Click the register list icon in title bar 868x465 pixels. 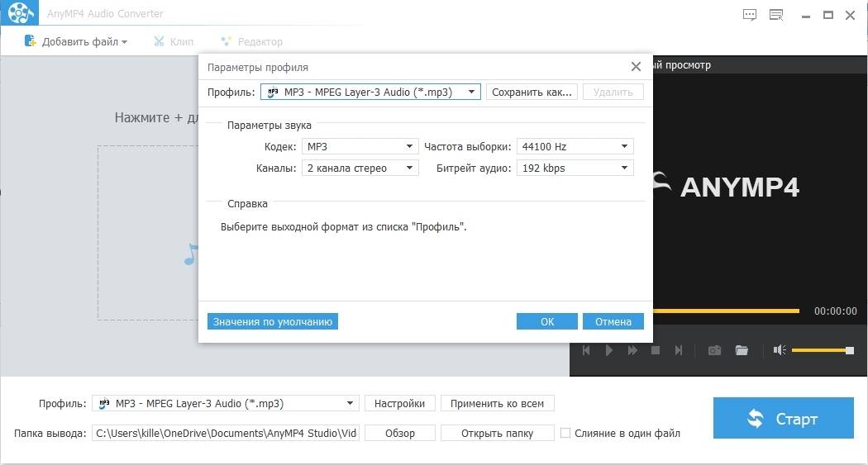pos(777,15)
